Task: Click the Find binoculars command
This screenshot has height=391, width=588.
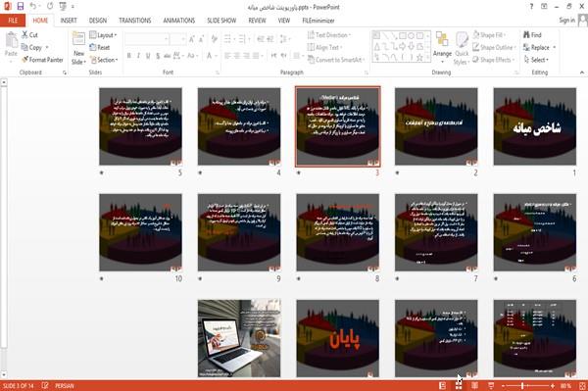Action: coord(532,35)
